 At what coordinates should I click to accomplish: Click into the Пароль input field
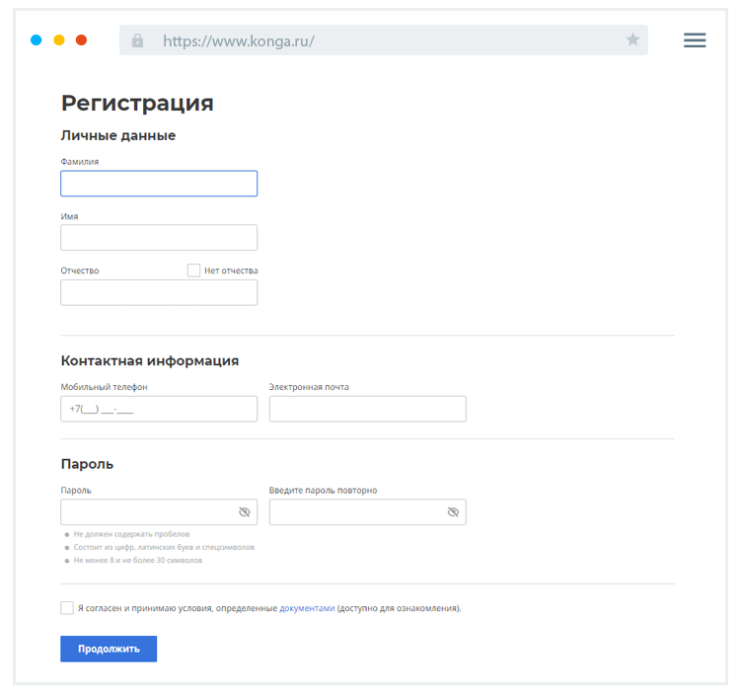(148, 512)
